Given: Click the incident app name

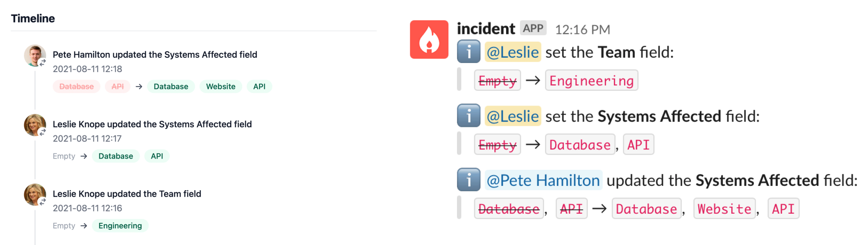Looking at the screenshot, I should pyautogui.click(x=486, y=29).
